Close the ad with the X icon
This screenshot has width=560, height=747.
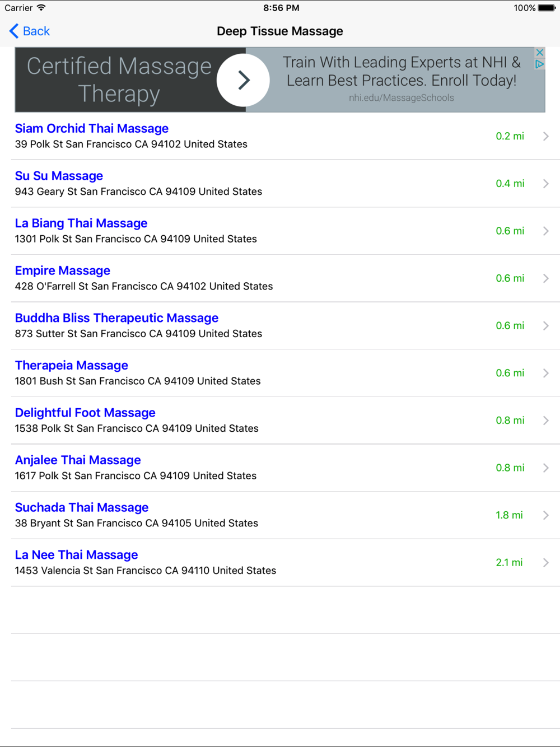[x=540, y=53]
